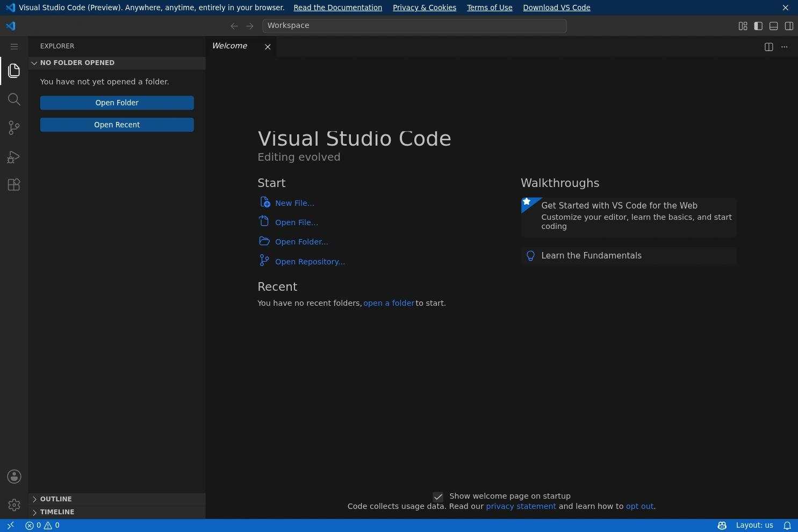798x532 pixels.
Task: Open the notifications bell
Action: [787, 526]
